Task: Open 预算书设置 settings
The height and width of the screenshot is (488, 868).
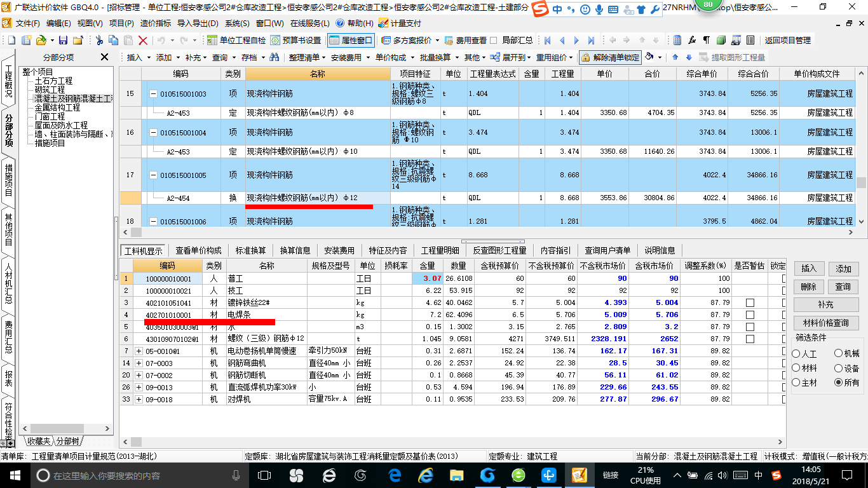Action: [x=296, y=40]
